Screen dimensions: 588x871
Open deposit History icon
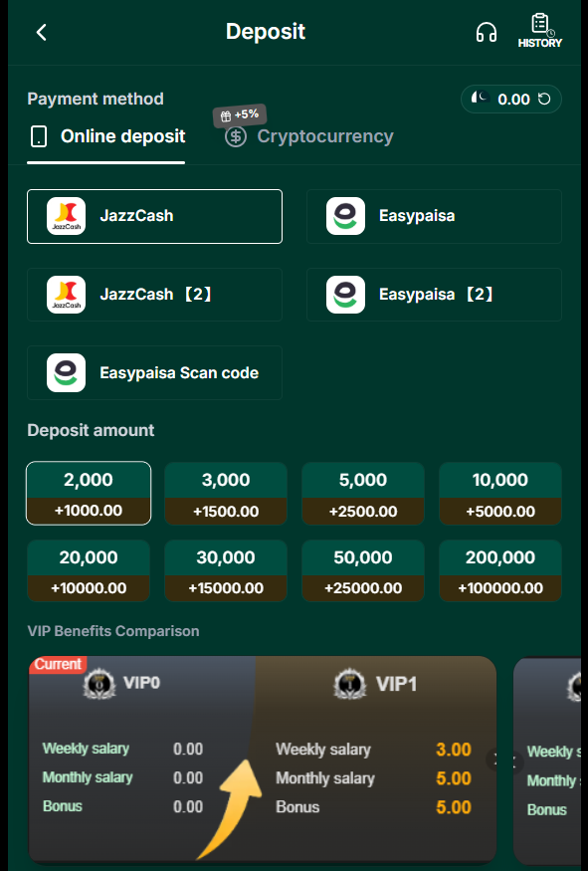(539, 31)
